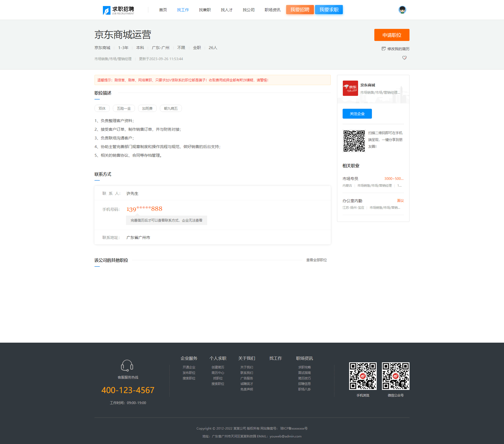This screenshot has width=504, height=444.
Task: Click the 关注企业 follow button
Action: point(357,114)
